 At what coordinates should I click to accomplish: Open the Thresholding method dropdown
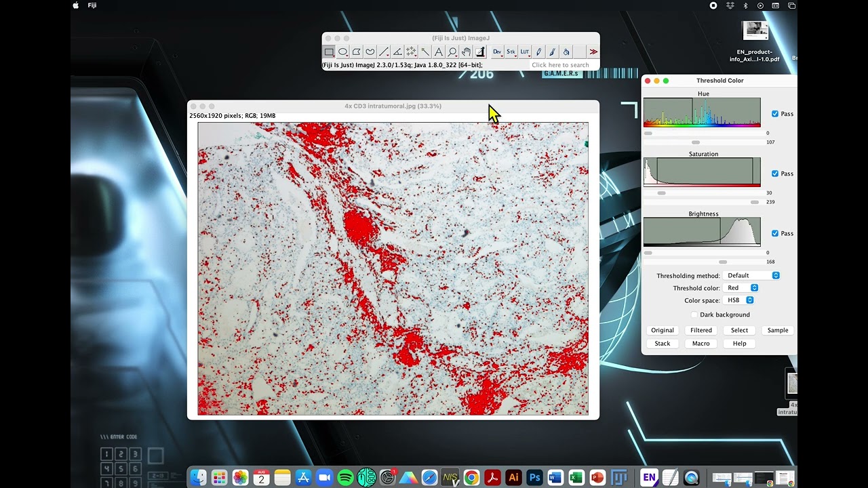(x=752, y=275)
